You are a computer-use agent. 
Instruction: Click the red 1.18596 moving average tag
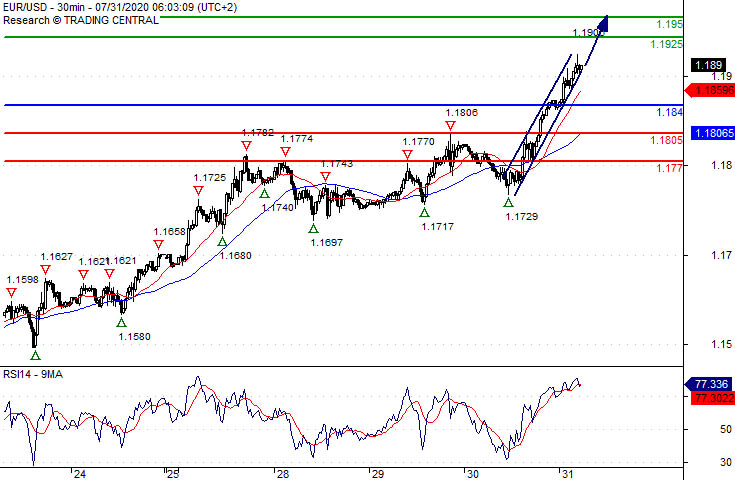(x=710, y=90)
